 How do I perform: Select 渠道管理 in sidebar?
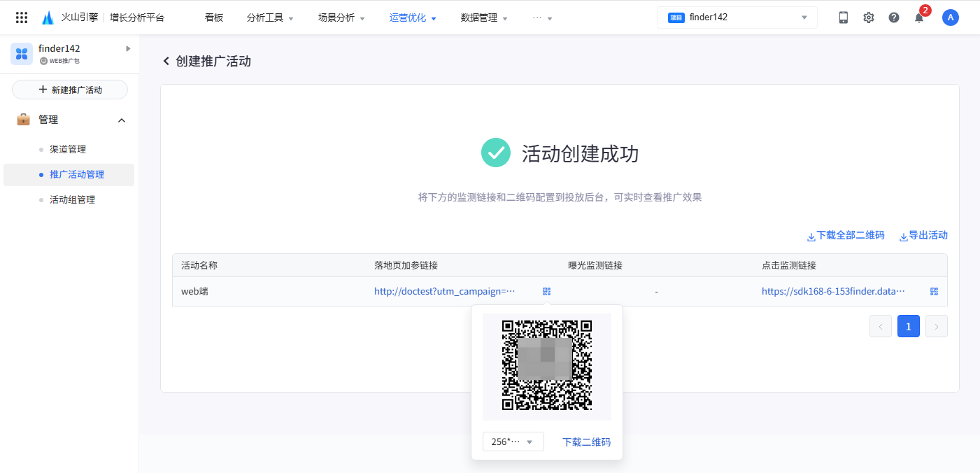[x=68, y=149]
